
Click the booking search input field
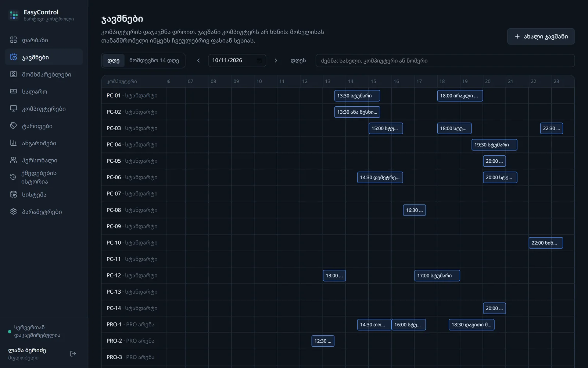pos(445,61)
